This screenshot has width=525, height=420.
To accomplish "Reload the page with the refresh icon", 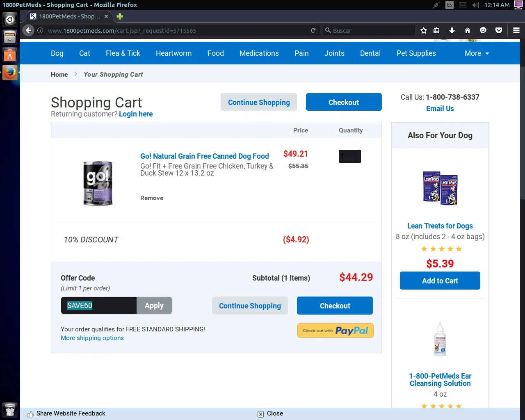I will pyautogui.click(x=313, y=30).
